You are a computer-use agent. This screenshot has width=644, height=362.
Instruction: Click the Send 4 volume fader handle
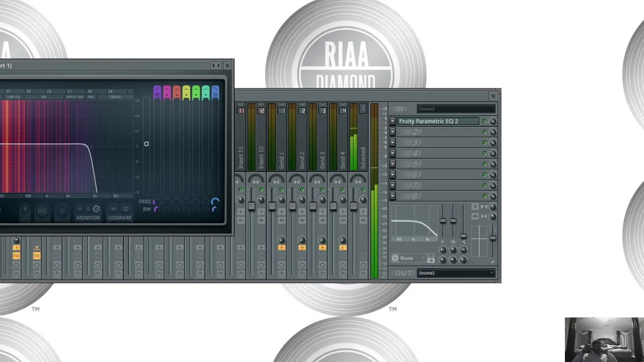coord(333,206)
